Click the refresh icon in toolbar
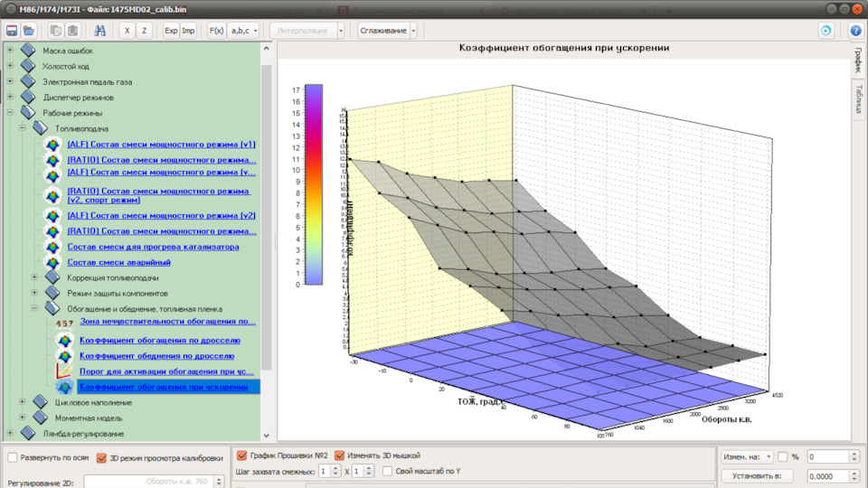Image resolution: width=868 pixels, height=488 pixels. pyautogui.click(x=826, y=31)
